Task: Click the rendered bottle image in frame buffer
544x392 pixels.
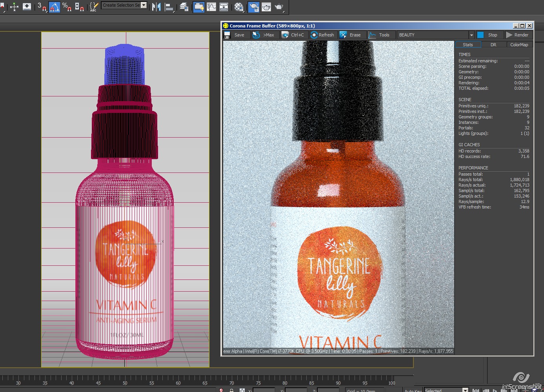Action: pyautogui.click(x=338, y=194)
